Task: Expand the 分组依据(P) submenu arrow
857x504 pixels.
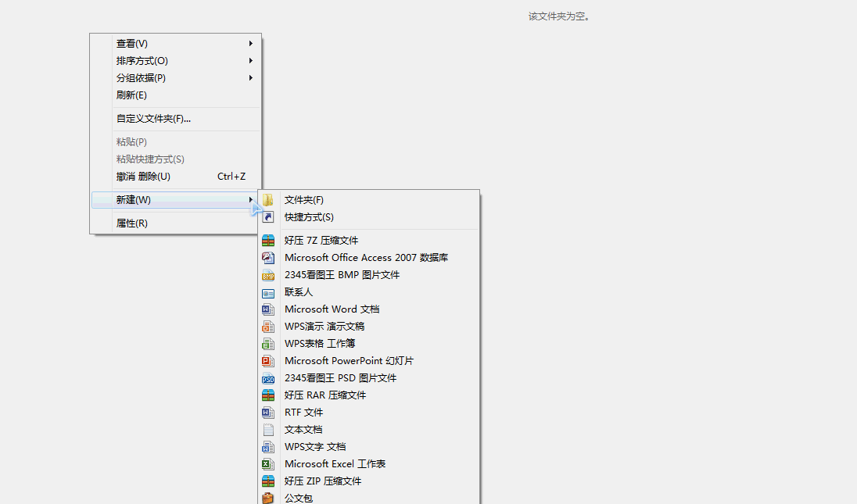Action: [250, 78]
